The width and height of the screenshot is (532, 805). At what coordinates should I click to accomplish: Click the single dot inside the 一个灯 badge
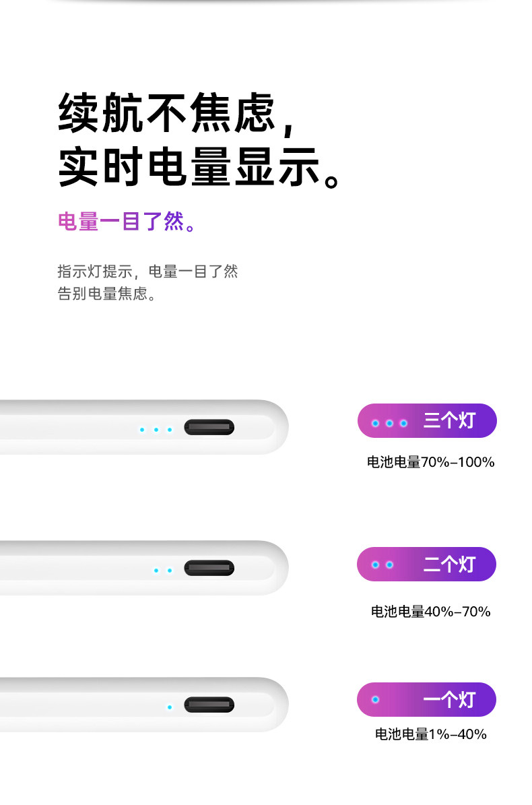pos(375,700)
